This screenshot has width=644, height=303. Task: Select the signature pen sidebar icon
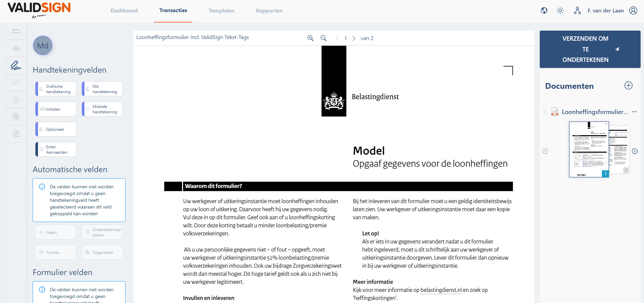pos(16,65)
